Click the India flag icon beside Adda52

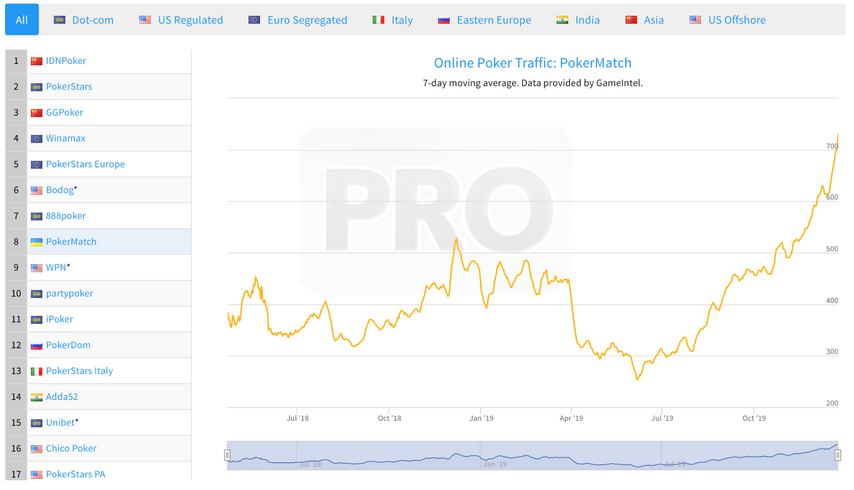(36, 397)
